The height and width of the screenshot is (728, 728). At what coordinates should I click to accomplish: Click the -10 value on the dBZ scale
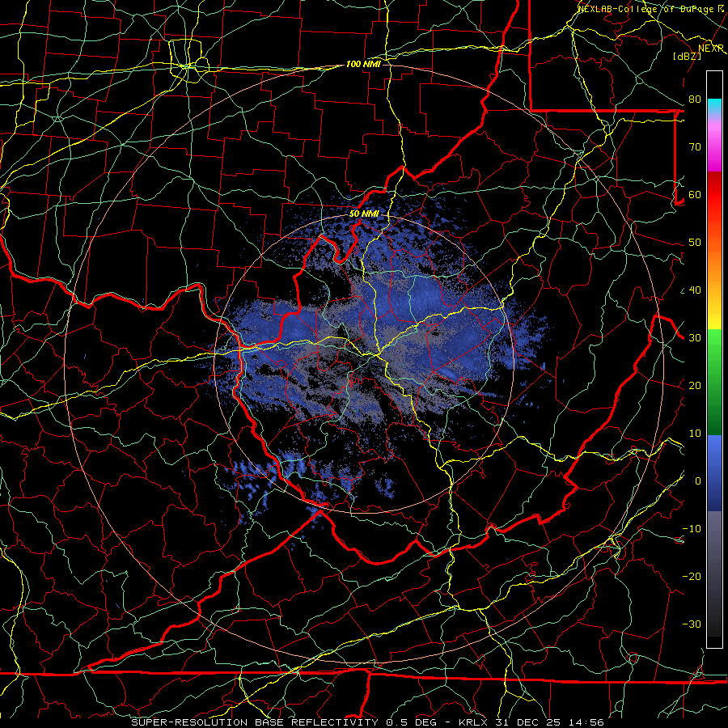692,529
